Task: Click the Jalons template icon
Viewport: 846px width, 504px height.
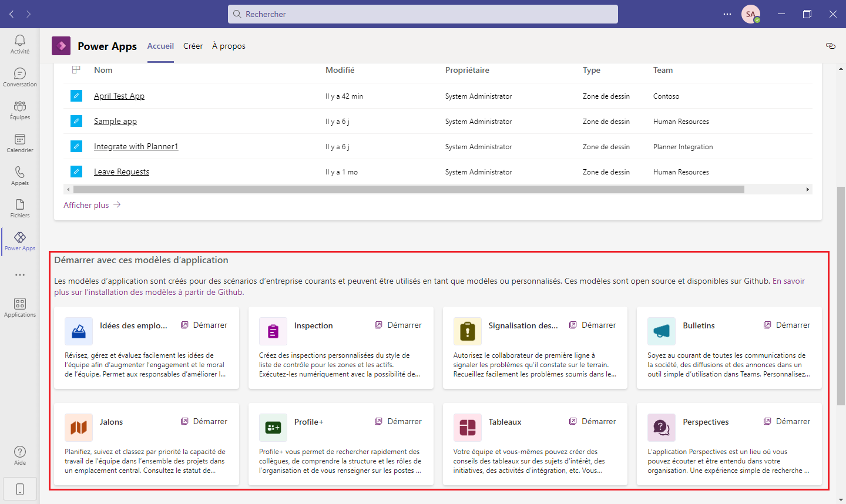Action: (79, 428)
